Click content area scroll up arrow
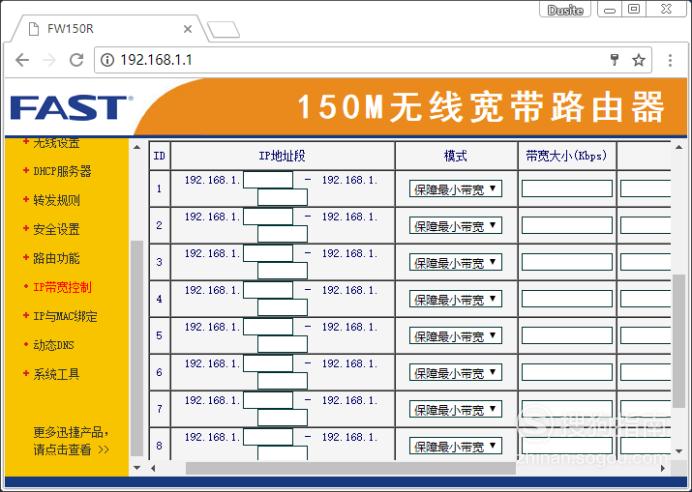The image size is (692, 492). coord(679,147)
